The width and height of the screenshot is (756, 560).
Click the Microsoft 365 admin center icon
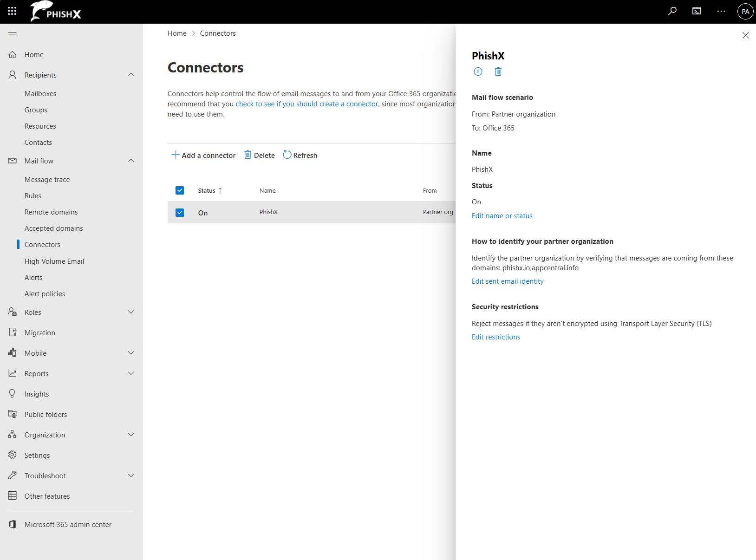(13, 524)
